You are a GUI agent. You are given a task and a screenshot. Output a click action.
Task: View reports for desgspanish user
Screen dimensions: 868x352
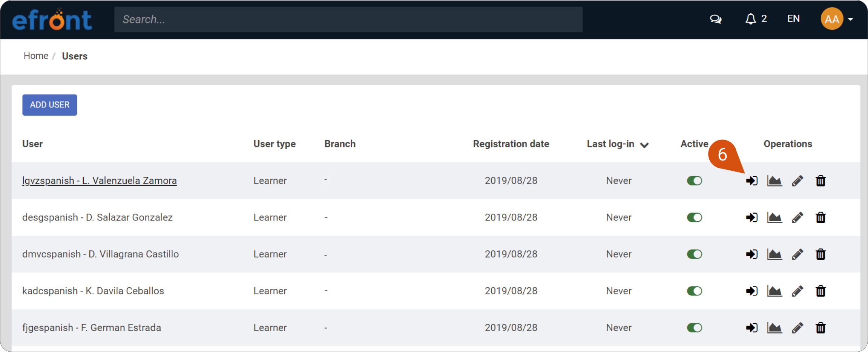click(x=774, y=217)
